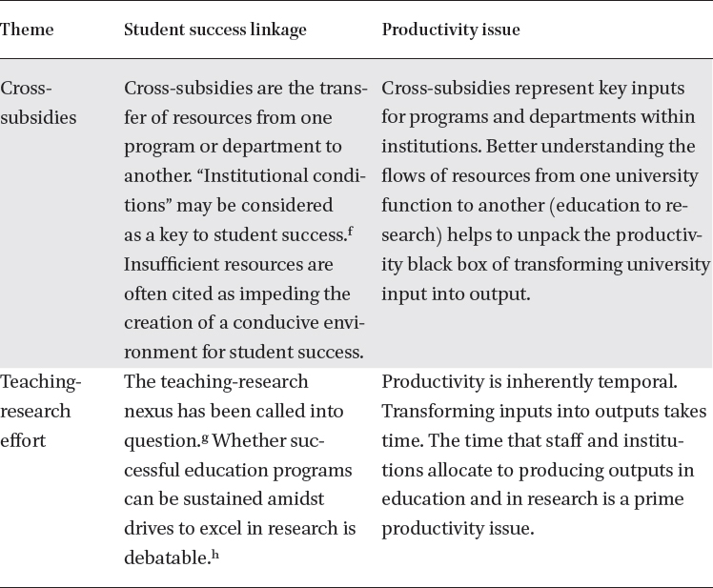Open footnote g after question
This screenshot has height=588, width=713.
(x=205, y=438)
